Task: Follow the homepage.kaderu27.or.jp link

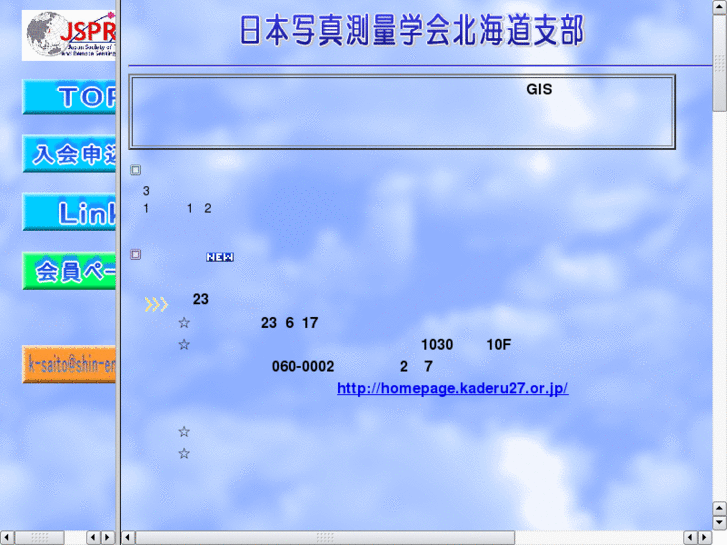Action: tap(453, 388)
